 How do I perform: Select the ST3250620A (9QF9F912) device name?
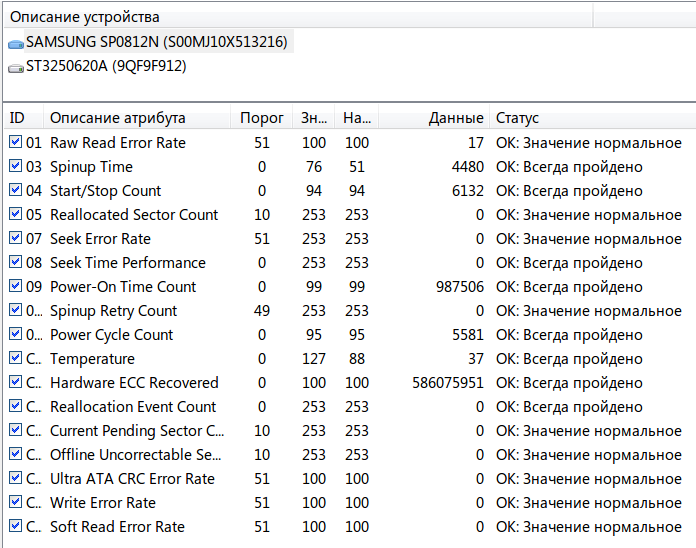point(106,67)
